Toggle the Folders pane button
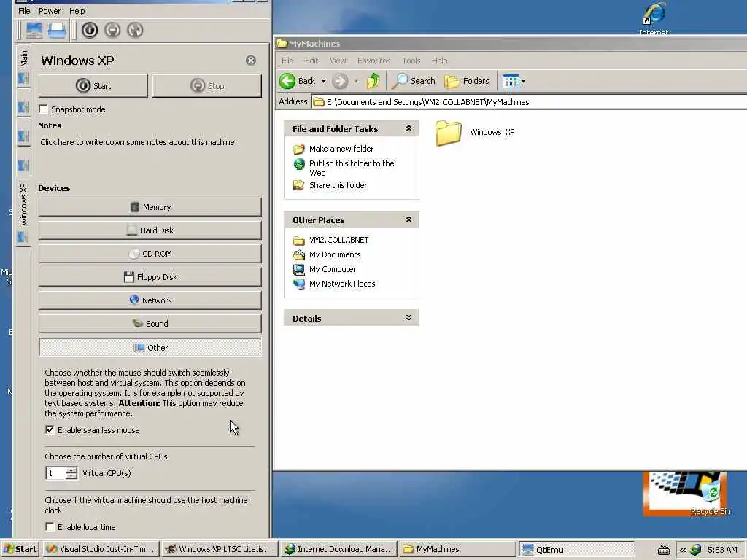747x560 pixels. pyautogui.click(x=467, y=81)
